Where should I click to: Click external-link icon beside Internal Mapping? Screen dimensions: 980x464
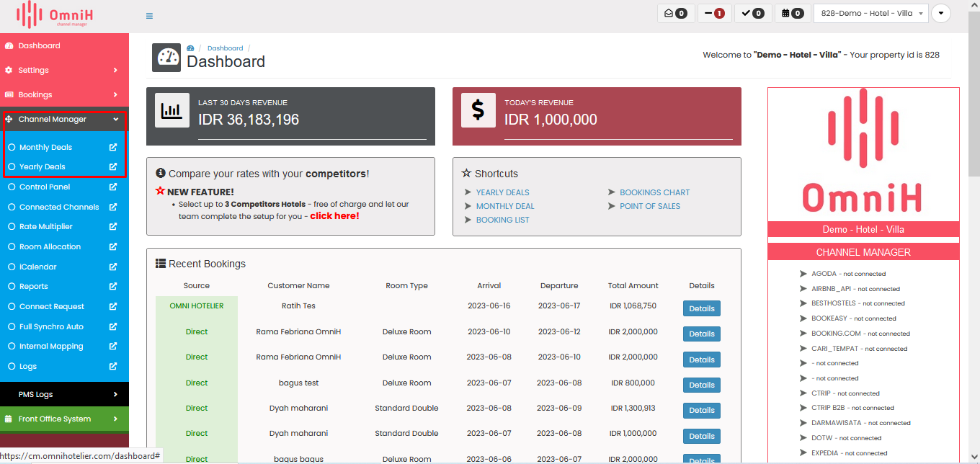[113, 346]
